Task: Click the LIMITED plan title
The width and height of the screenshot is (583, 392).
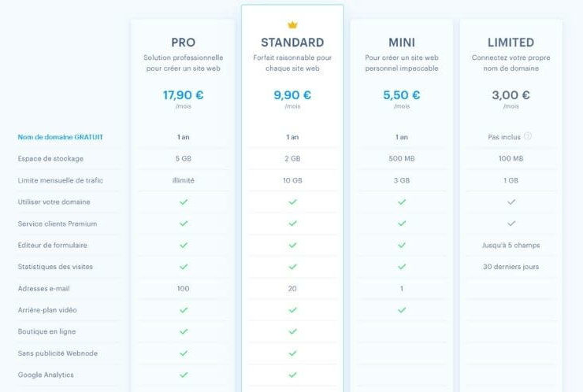Action: click(x=511, y=43)
